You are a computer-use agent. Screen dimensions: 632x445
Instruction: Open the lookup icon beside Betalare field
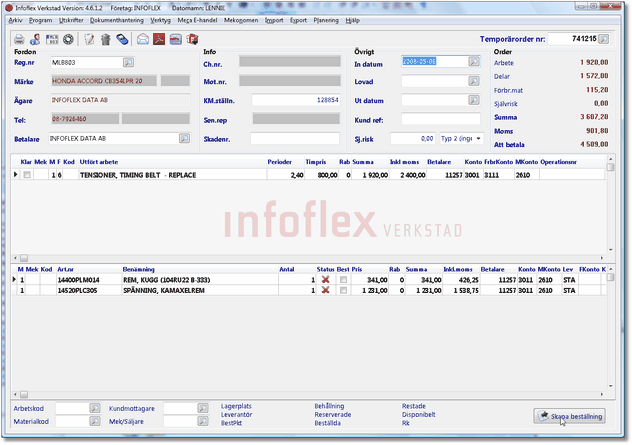184,138
